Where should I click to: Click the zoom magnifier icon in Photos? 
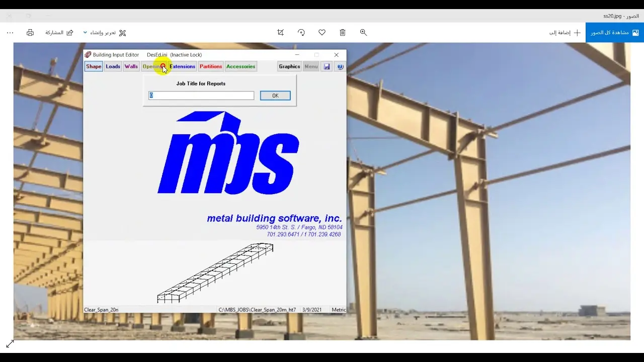pyautogui.click(x=363, y=32)
